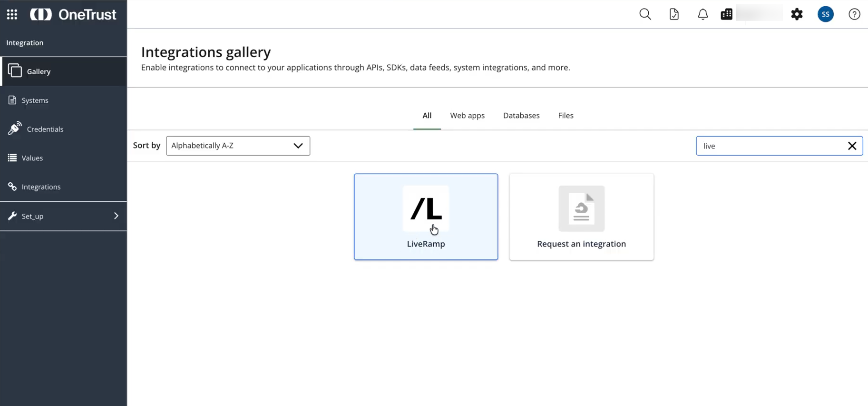Open the Systems sidebar item
The width and height of the screenshot is (868, 406).
coord(63,100)
